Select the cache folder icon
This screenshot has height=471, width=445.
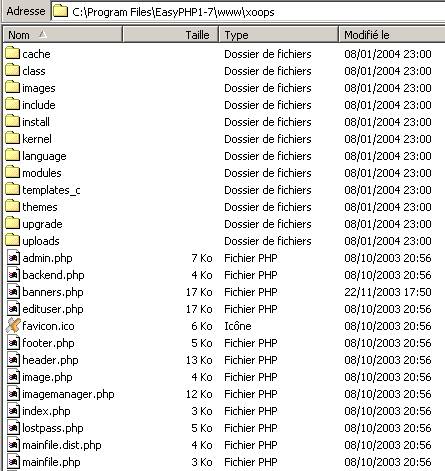coord(13,53)
